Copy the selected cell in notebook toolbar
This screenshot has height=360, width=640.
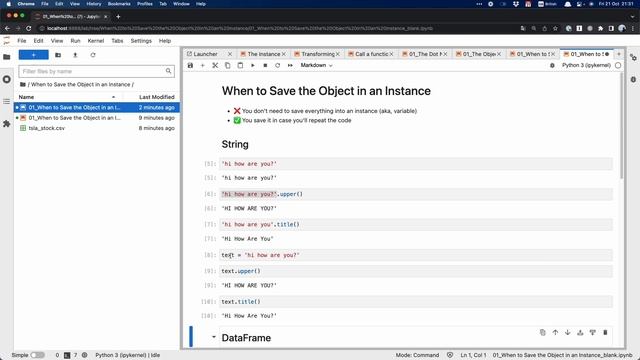(x=228, y=65)
